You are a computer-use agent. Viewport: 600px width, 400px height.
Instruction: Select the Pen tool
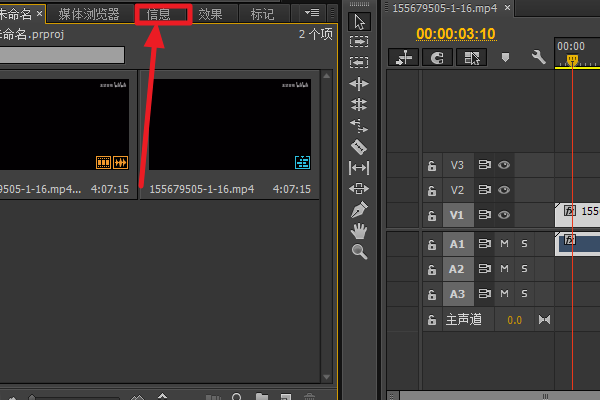(359, 210)
